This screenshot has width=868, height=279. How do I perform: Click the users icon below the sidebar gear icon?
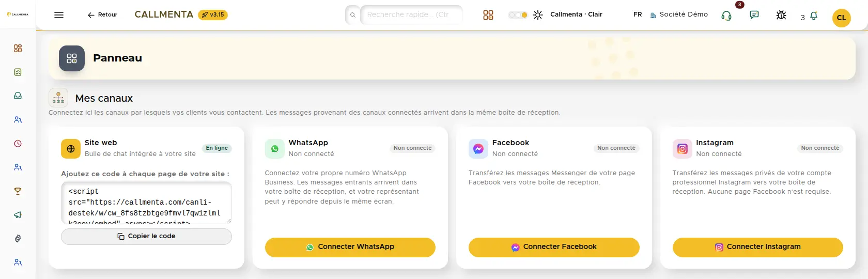[18, 262]
